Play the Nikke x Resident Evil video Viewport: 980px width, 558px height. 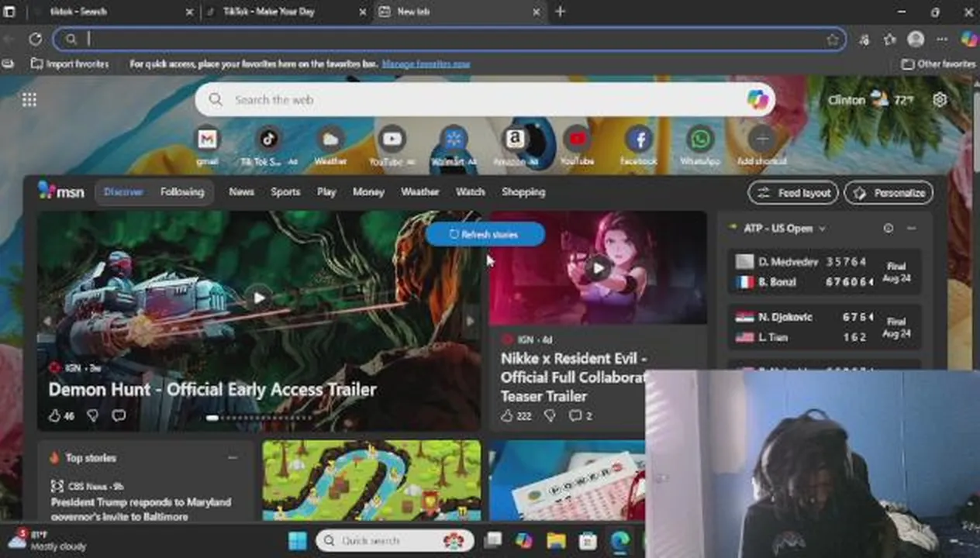(598, 268)
